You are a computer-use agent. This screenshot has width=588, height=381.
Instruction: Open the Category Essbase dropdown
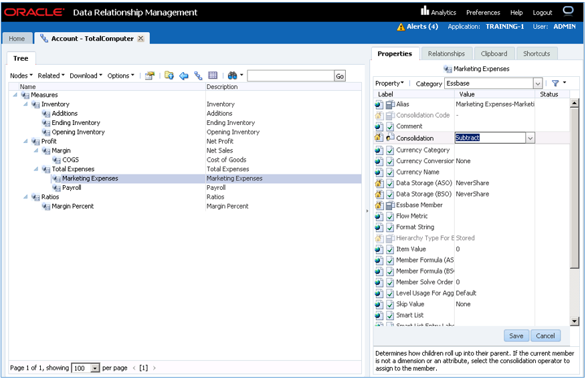[538, 84]
